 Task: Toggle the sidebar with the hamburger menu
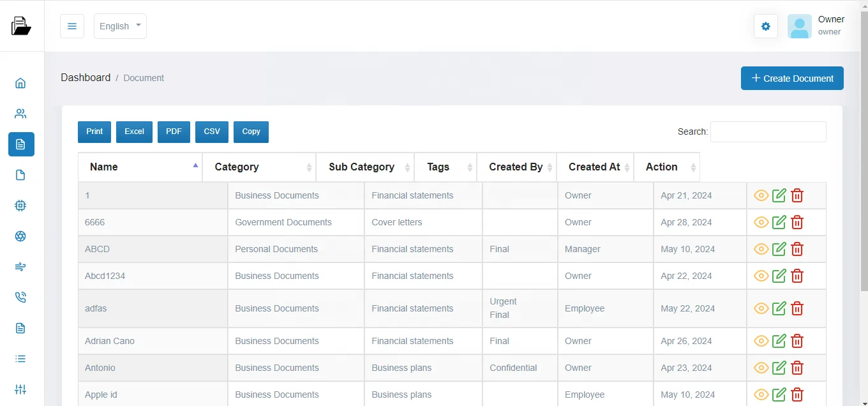click(71, 26)
